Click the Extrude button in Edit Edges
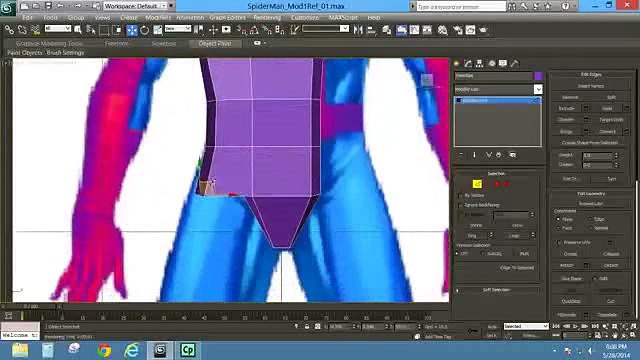Viewport: 640px width, 360px height. pyautogui.click(x=567, y=109)
